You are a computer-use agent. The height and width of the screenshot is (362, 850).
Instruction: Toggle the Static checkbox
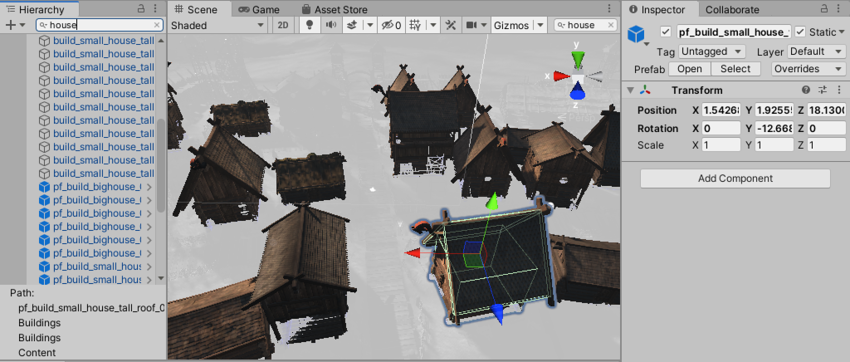[x=800, y=32]
